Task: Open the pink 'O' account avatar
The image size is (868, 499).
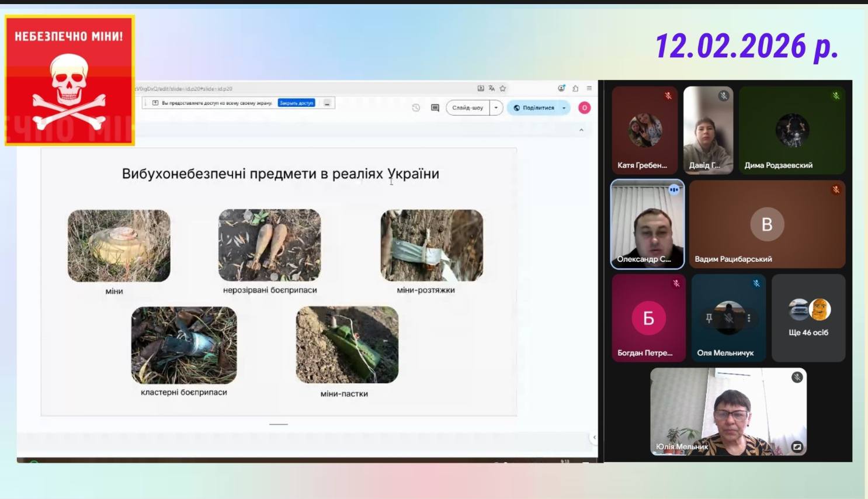Action: (584, 108)
